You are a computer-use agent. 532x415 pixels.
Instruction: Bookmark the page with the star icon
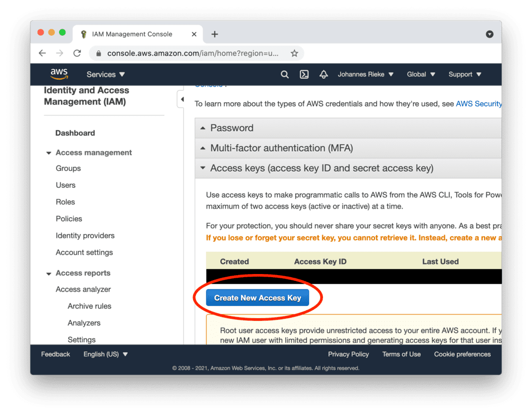click(x=294, y=53)
